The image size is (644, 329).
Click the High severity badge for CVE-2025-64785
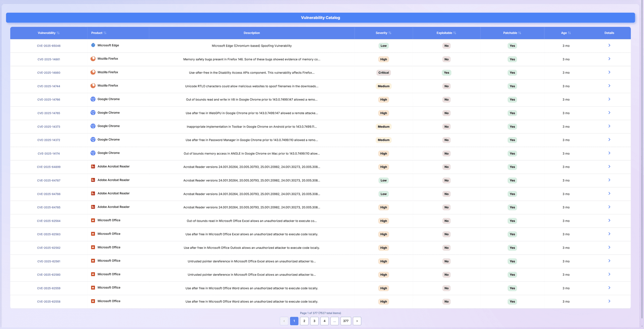click(x=383, y=207)
